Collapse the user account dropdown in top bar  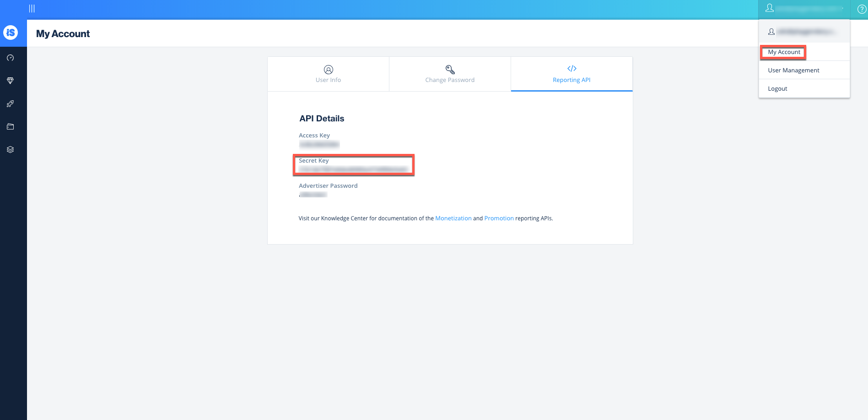[804, 9]
